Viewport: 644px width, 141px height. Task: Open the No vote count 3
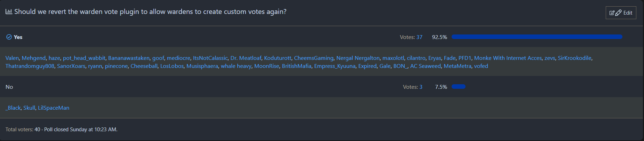pyautogui.click(x=421, y=87)
